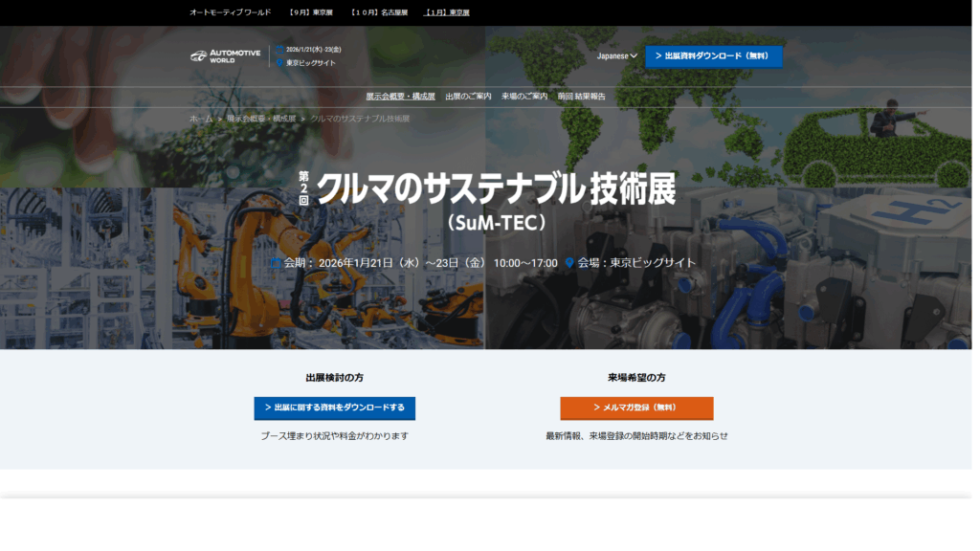Click the Automotive World logo

click(x=225, y=56)
